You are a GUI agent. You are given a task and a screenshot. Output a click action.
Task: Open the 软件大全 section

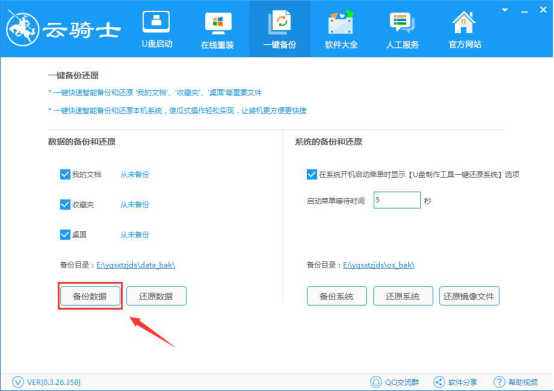coord(341,30)
